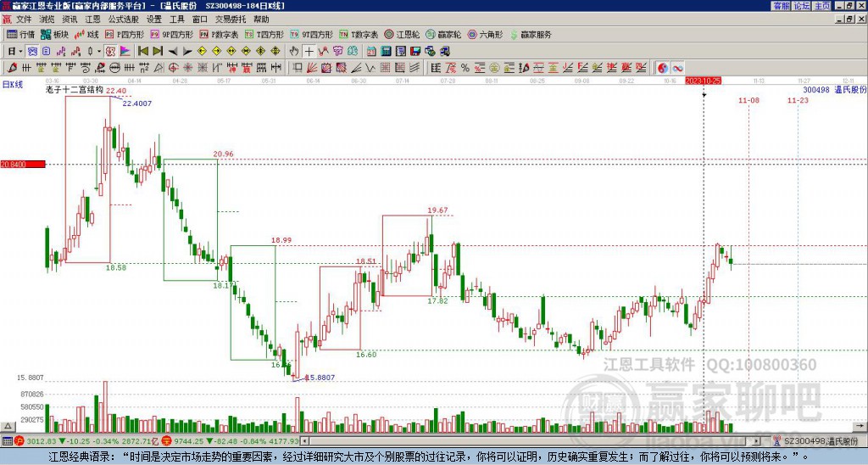Click the 日K线 label

13,85
